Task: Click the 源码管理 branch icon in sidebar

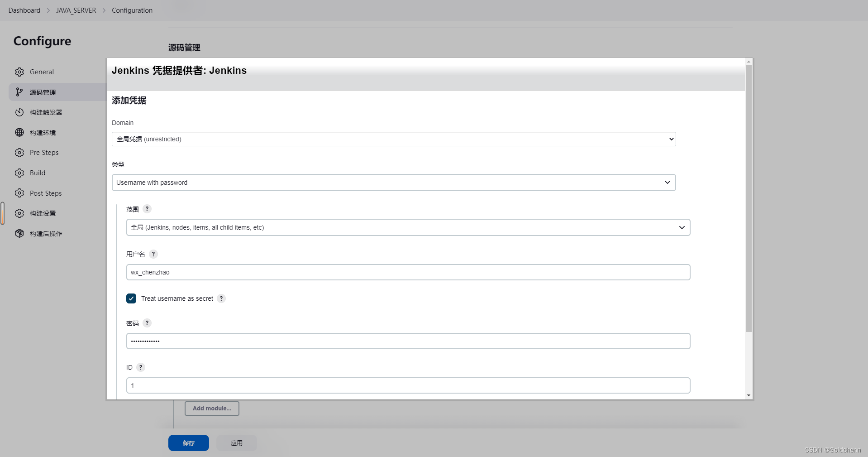Action: 19,92
